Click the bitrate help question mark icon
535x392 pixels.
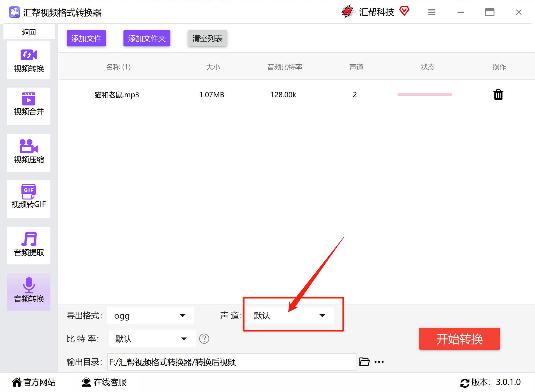click(204, 339)
